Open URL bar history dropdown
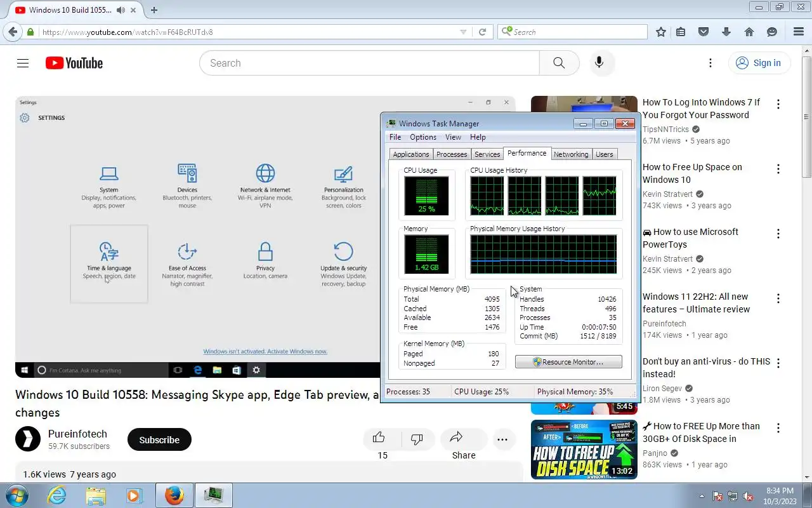Image resolution: width=812 pixels, height=508 pixels. tap(463, 32)
